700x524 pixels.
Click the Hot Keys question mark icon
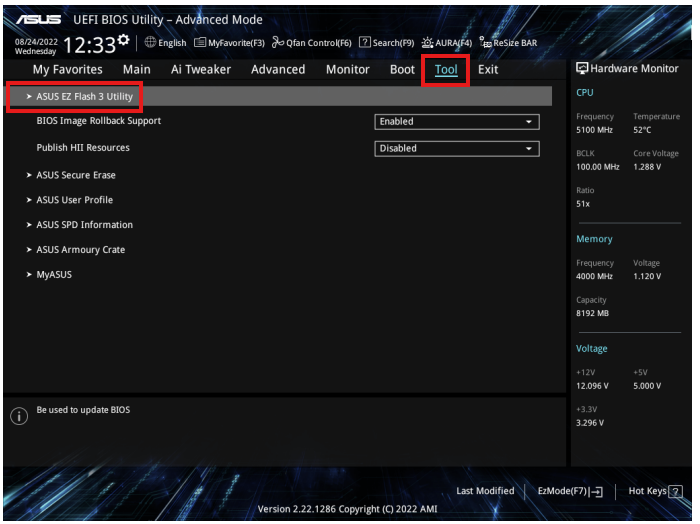point(675,491)
